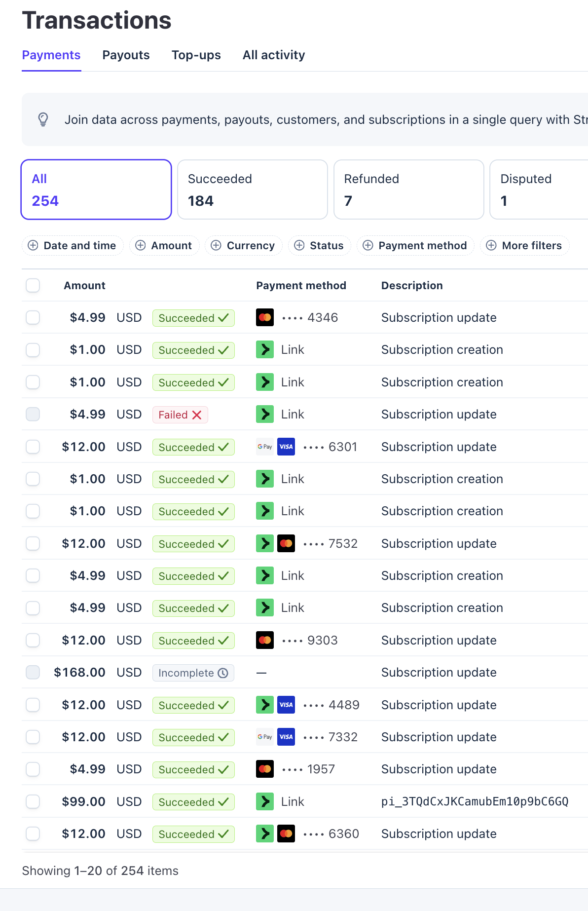Click the Description column header
Viewport: 588px width, 911px height.
(x=412, y=285)
